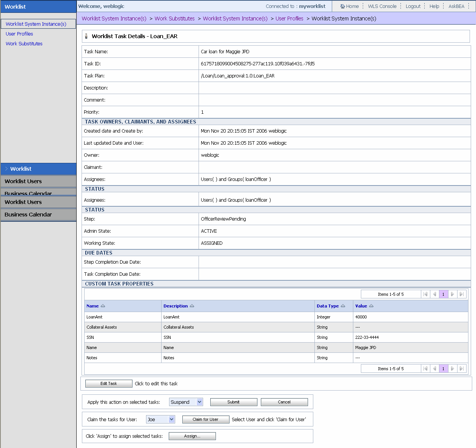
Task: Sort by Name column ascending arrow
Action: 103,306
